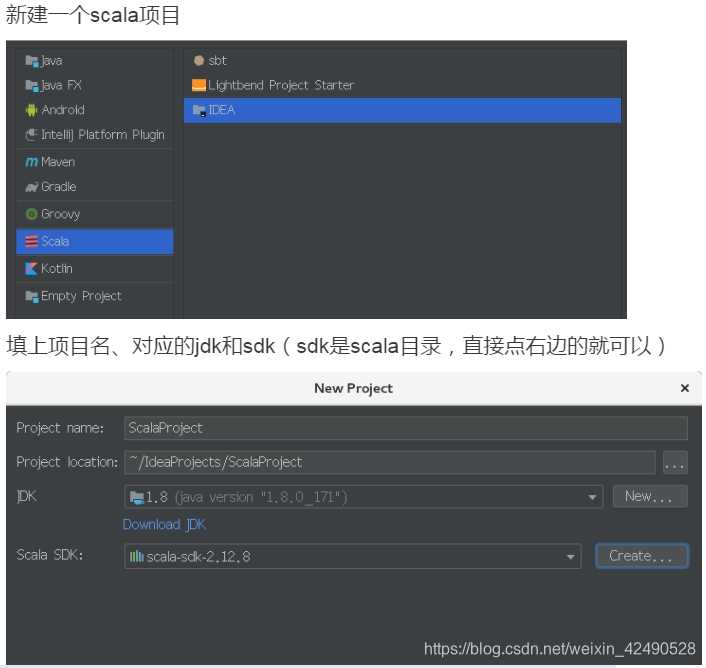706x668 pixels.
Task: Focus the Project name field
Action: pyautogui.click(x=406, y=428)
